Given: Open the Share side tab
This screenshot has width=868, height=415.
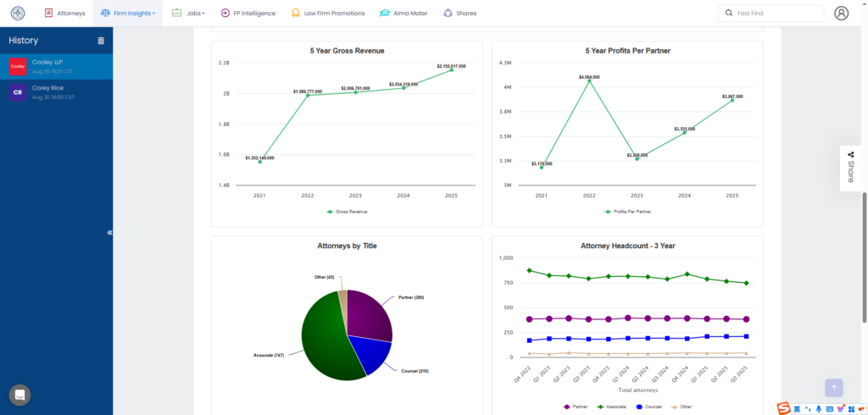Looking at the screenshot, I should 850,168.
